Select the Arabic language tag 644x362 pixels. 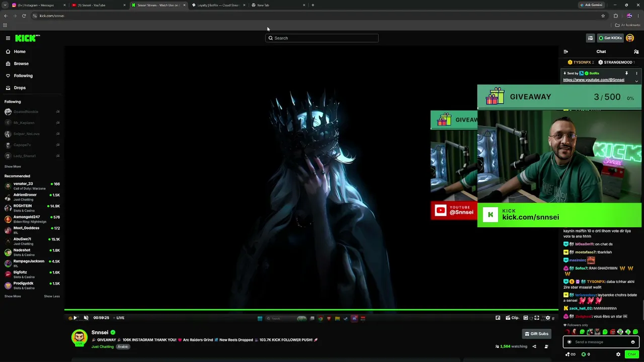pos(123,347)
